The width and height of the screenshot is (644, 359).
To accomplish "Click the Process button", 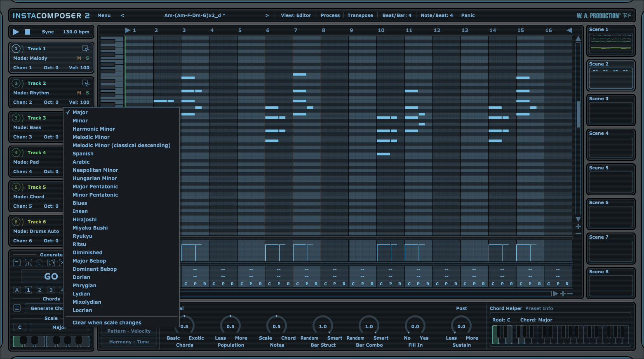I will click(330, 15).
